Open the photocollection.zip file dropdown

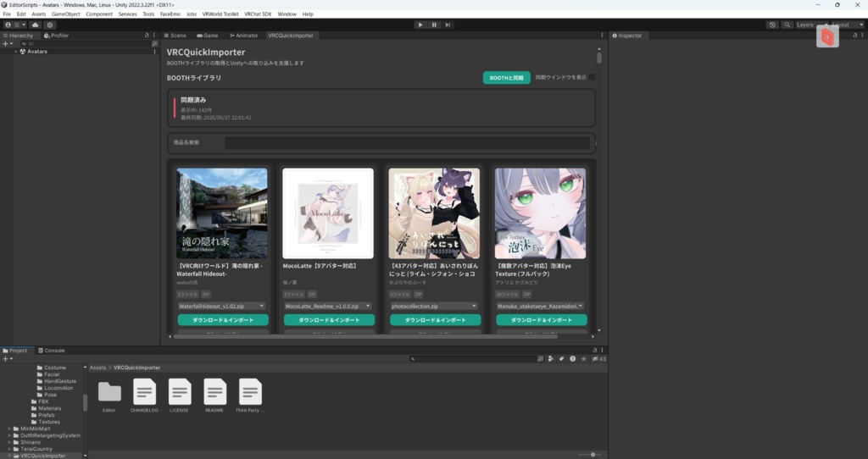tap(434, 306)
